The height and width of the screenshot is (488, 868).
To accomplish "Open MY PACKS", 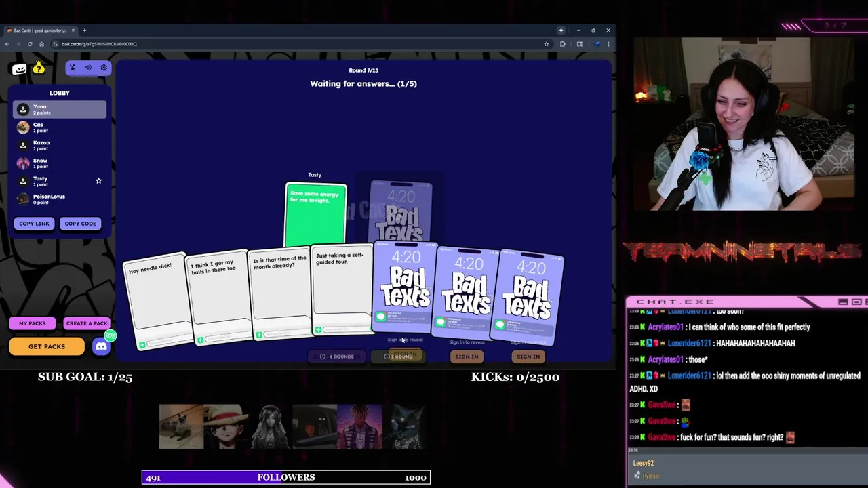I will click(32, 323).
